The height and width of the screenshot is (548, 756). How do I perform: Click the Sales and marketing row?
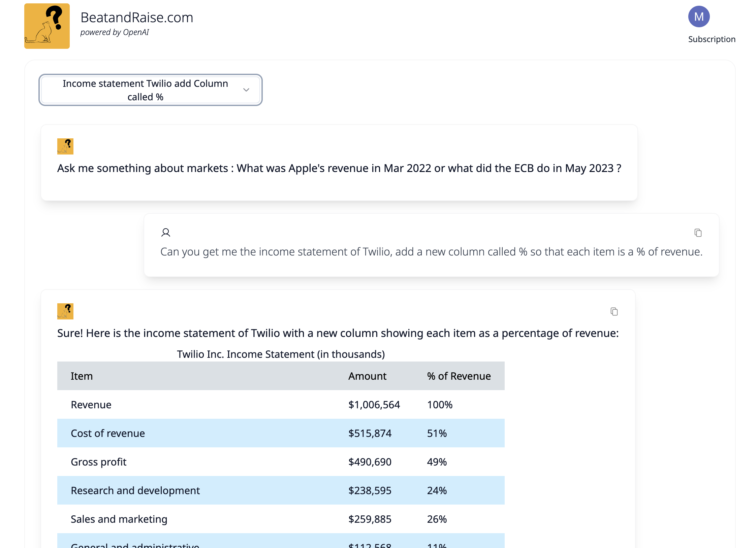tap(280, 519)
